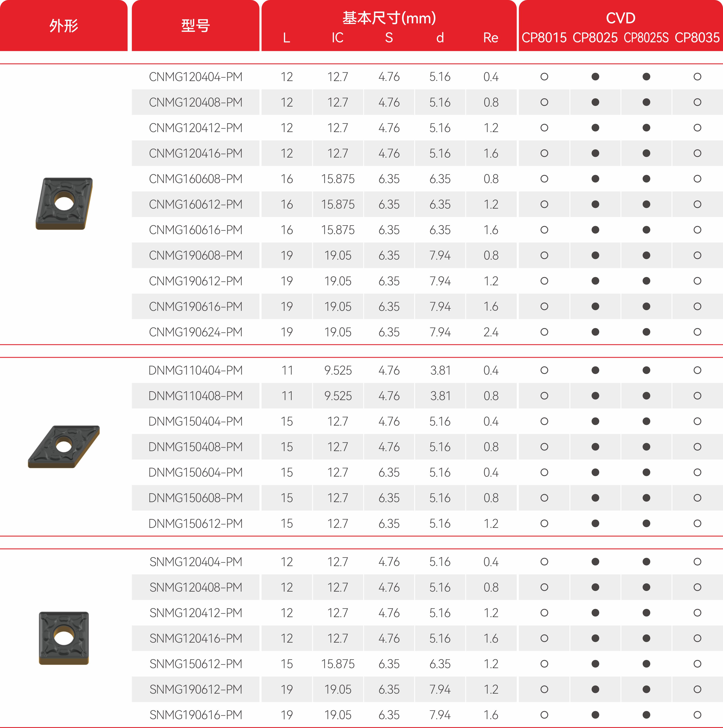Viewport: 723px width, 728px height.
Task: Click the filled CP8025S dot for SNMG150612-PM
Action: point(646,664)
